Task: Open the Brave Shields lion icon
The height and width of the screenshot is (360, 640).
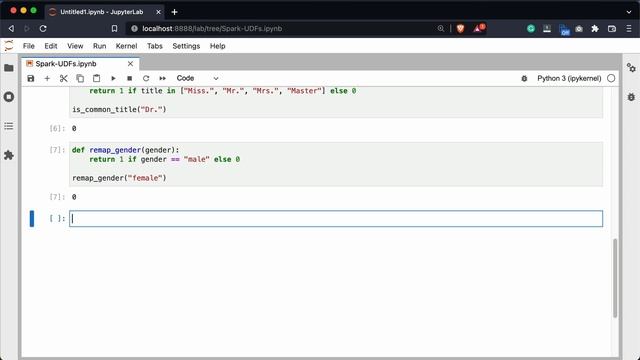Action: coord(460,29)
